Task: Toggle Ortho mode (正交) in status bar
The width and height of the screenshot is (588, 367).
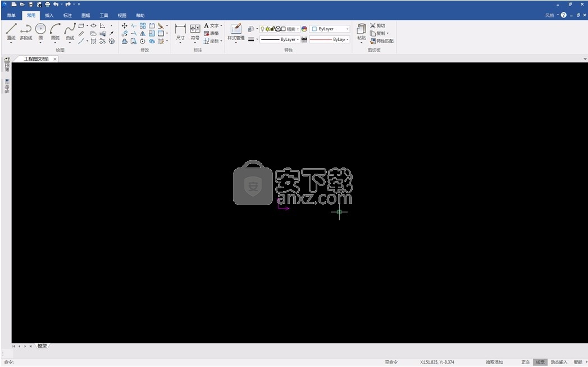Action: (x=525, y=362)
